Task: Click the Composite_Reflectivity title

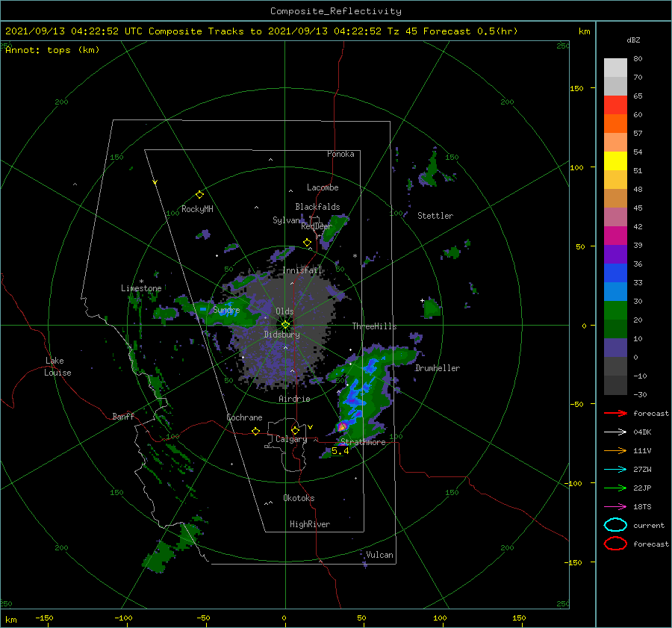Action: [x=336, y=11]
